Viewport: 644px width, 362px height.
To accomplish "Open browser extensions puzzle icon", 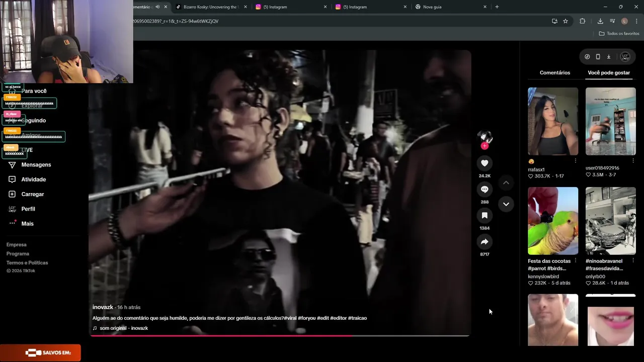I will 583,21.
